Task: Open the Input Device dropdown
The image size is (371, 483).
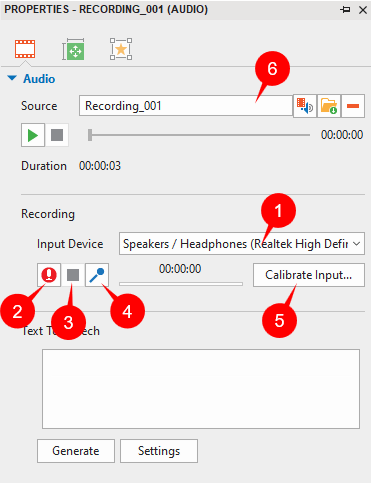Action: [242, 244]
